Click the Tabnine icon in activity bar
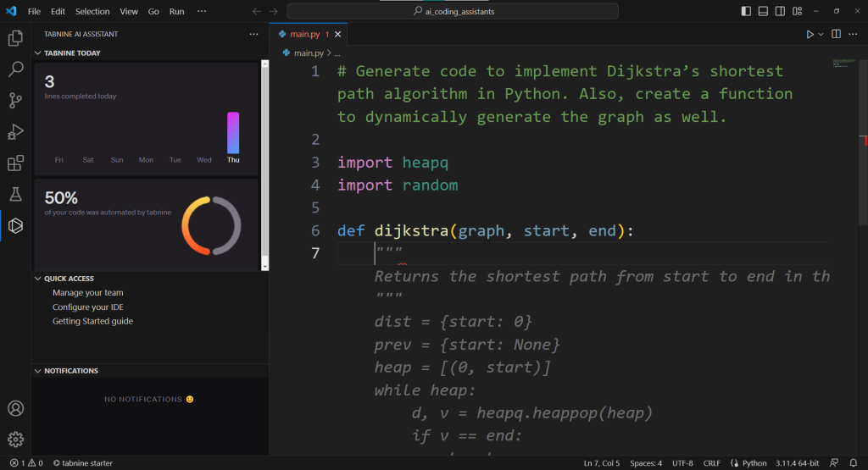868x470 pixels. click(x=15, y=226)
